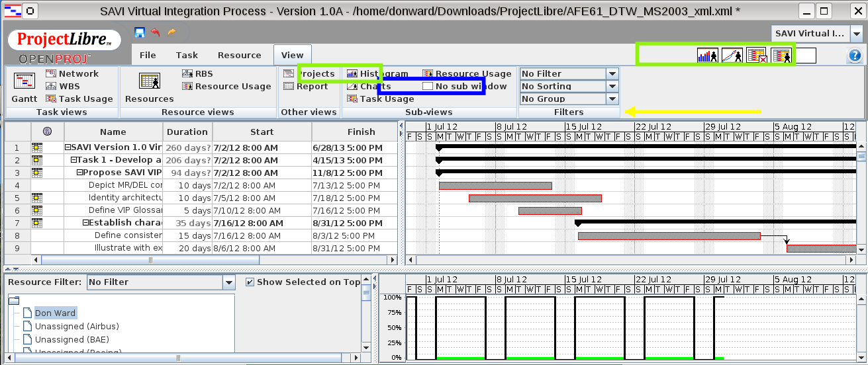
Task: Click the 8/6/12 8:00 AM start cell
Action: tap(262, 248)
